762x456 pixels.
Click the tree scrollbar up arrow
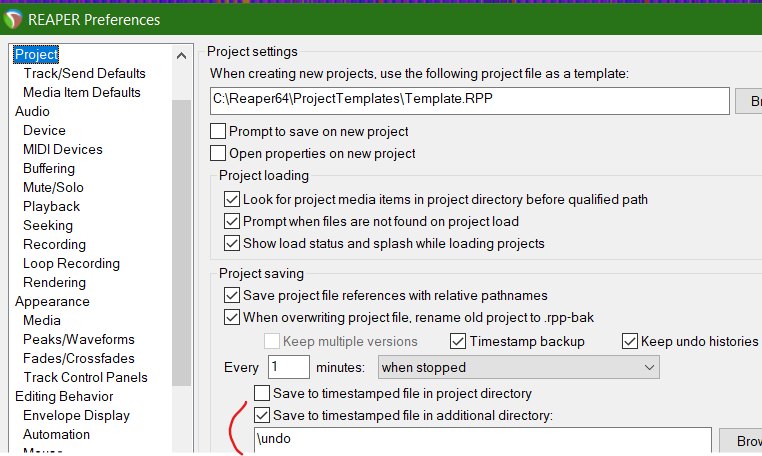[x=181, y=55]
